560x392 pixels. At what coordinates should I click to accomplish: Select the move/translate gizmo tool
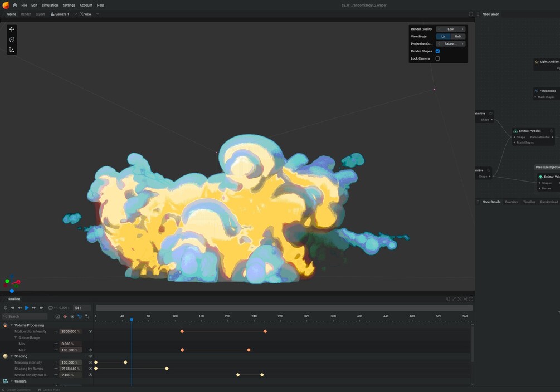point(12,30)
